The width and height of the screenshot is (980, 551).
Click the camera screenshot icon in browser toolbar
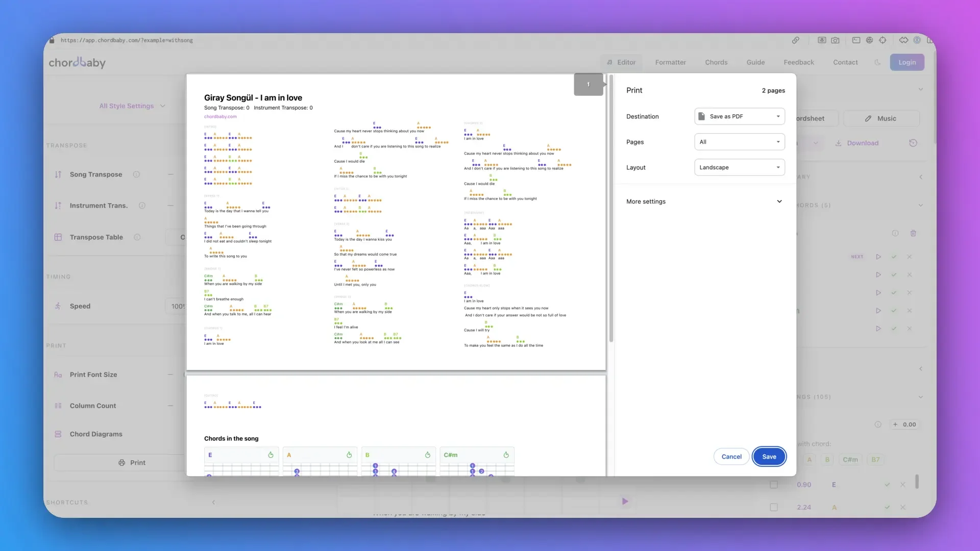(x=835, y=40)
